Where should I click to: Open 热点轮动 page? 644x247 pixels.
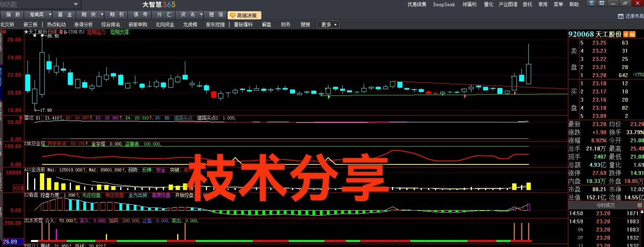[x=57, y=24]
